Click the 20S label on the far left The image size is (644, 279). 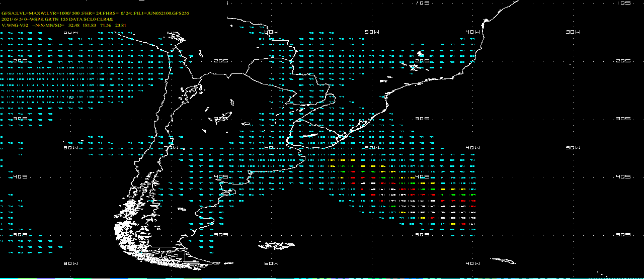tap(20, 61)
